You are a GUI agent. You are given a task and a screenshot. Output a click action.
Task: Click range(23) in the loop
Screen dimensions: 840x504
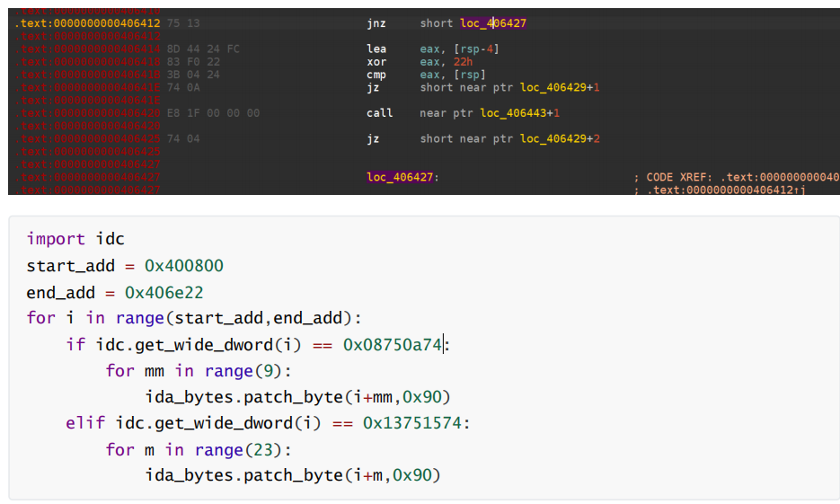click(238, 449)
